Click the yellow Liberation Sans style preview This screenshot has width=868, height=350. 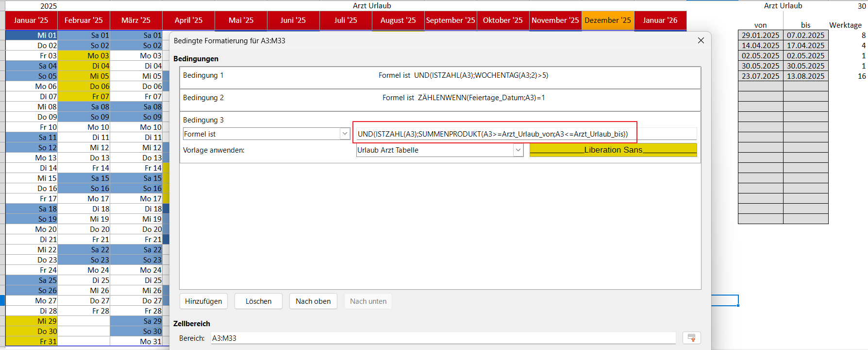coord(613,150)
